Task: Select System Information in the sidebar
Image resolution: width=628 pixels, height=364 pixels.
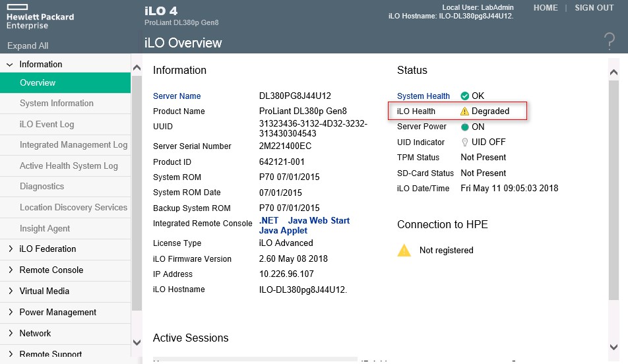Action: point(57,104)
